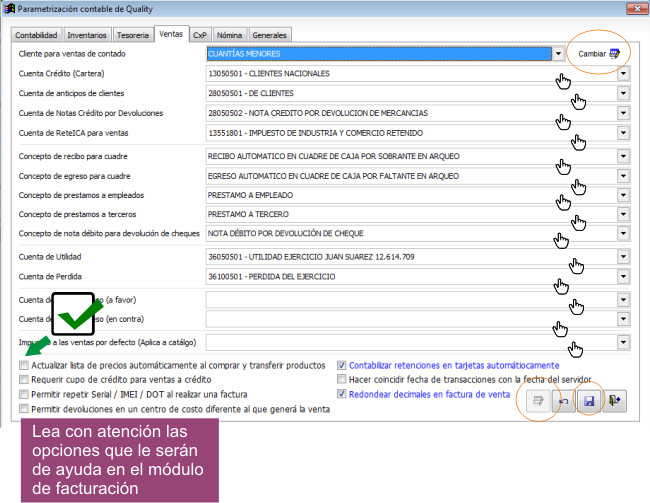Switch to the Inventarios tab

[87, 35]
